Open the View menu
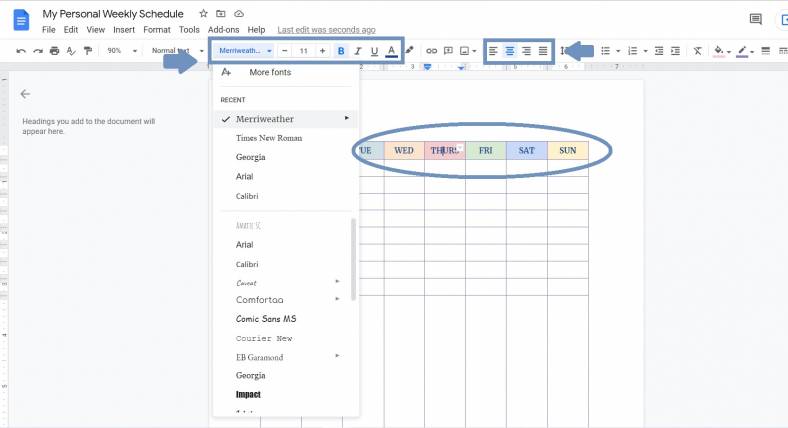The width and height of the screenshot is (788, 428). pos(95,30)
